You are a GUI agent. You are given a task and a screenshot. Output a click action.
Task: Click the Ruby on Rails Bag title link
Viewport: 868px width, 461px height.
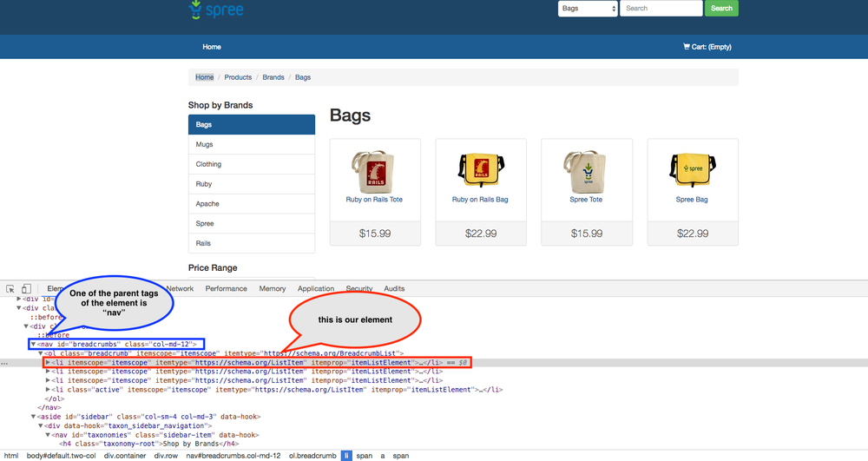pos(480,200)
